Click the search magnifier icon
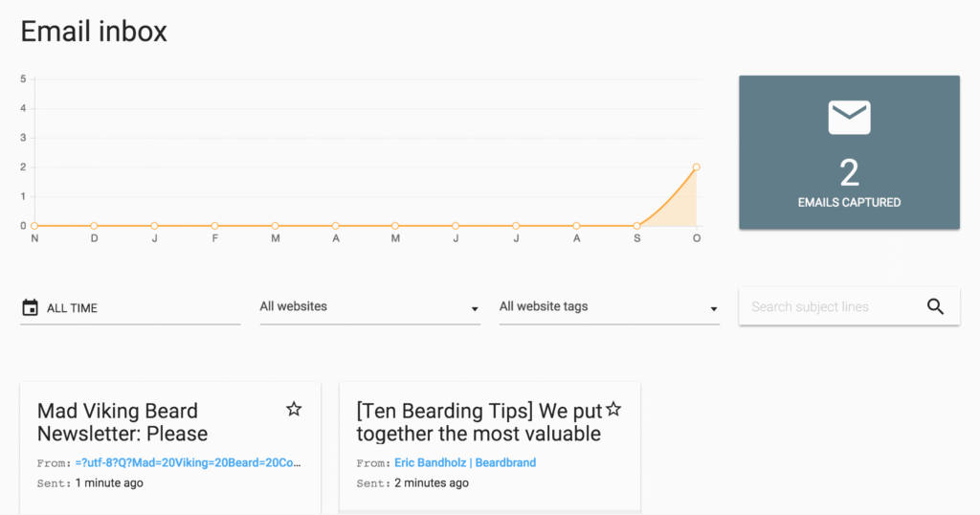 935,307
